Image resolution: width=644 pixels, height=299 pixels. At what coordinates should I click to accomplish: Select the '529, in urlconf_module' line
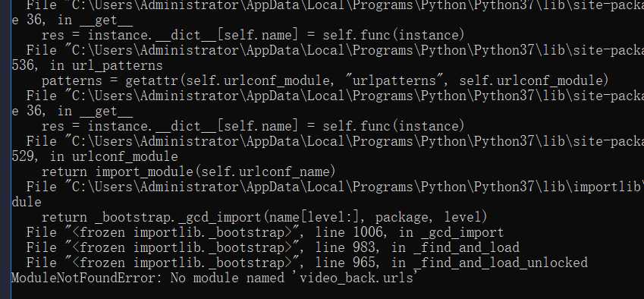[x=95, y=156]
